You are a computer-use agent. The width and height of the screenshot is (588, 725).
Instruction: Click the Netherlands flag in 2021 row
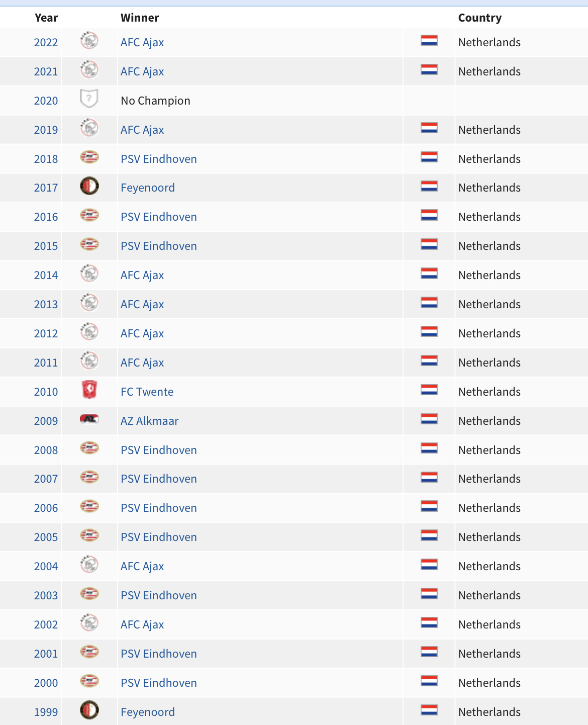tap(429, 69)
